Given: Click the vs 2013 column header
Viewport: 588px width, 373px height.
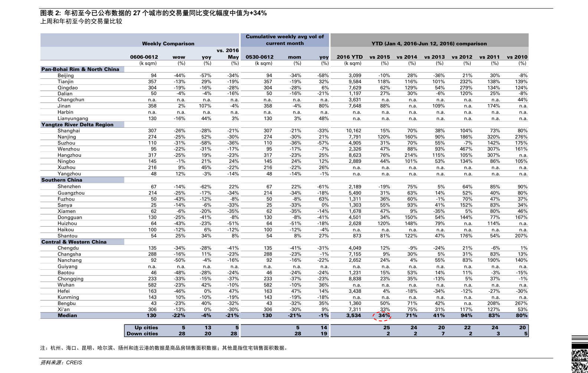Looking at the screenshot, I should click(435, 57).
